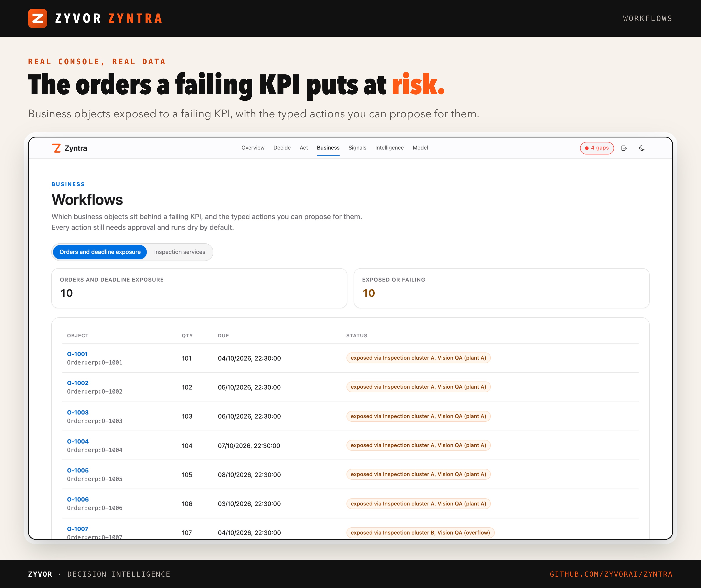This screenshot has width=701, height=588.
Task: Switch to the Intelligence tab
Action: tap(389, 148)
